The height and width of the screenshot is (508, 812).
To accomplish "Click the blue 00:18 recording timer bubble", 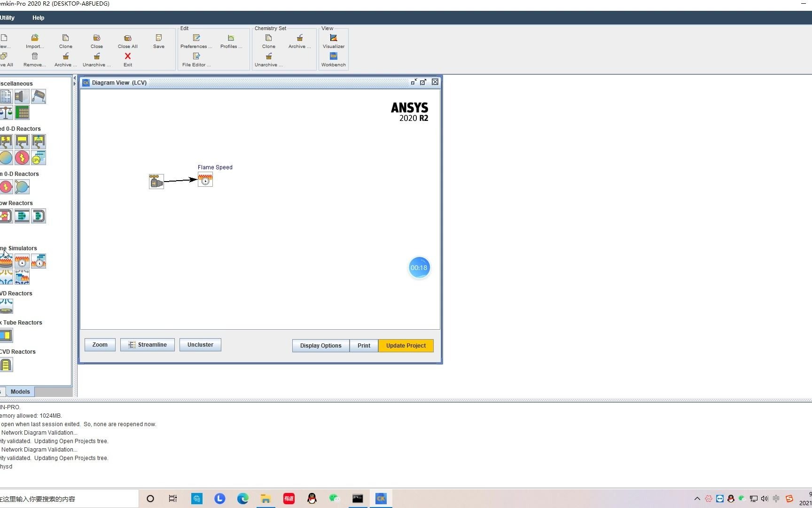I will 419,268.
